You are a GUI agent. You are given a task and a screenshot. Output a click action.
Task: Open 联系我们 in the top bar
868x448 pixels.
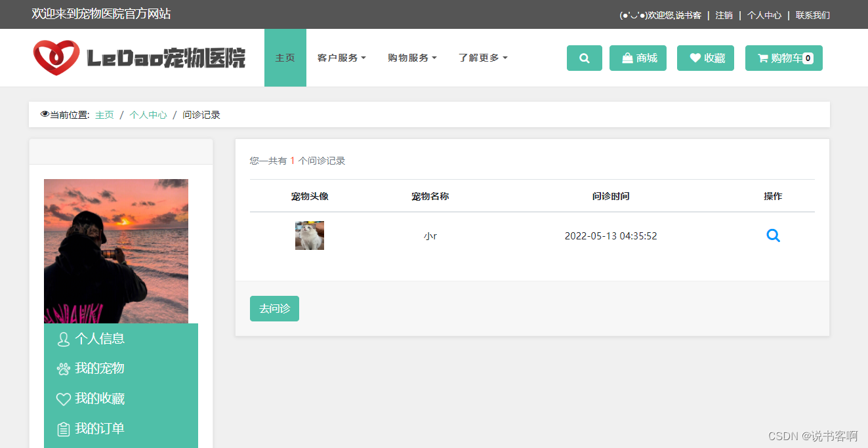[814, 14]
